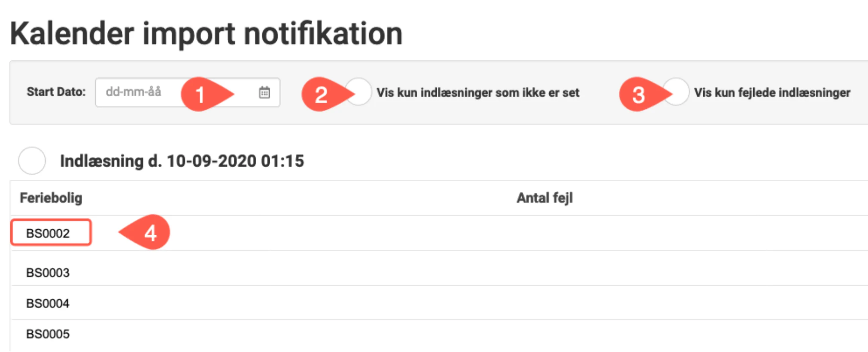Click the red marker labeled 4
868x352 pixels.
tap(151, 232)
